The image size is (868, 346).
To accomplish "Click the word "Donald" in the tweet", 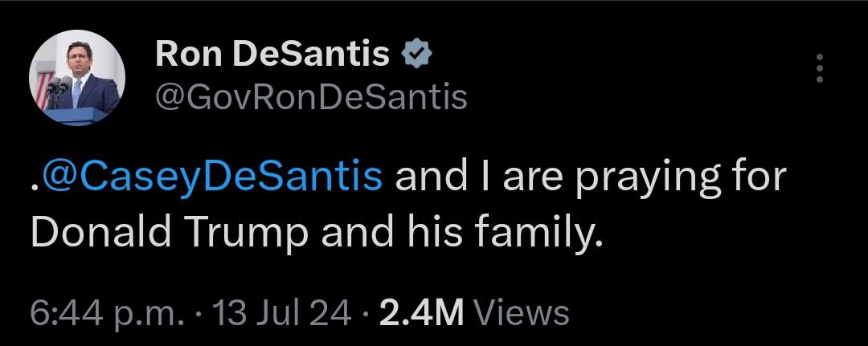I will tap(88, 232).
